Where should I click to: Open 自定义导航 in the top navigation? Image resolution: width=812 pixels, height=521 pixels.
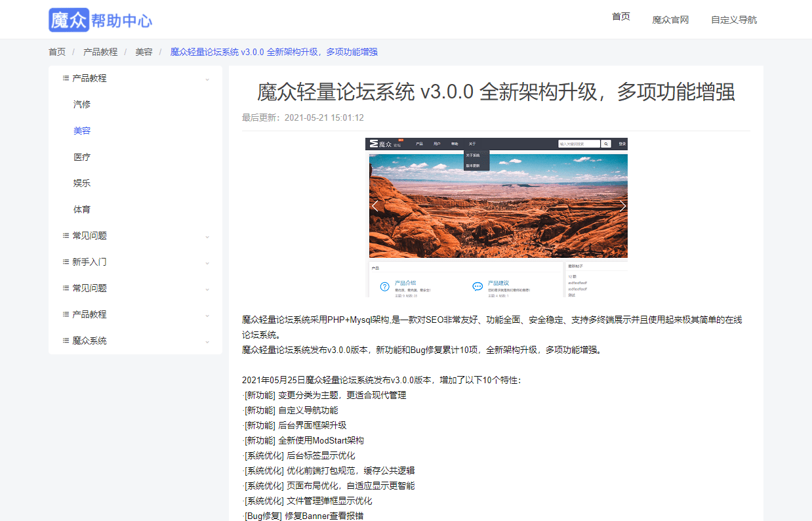tap(734, 20)
